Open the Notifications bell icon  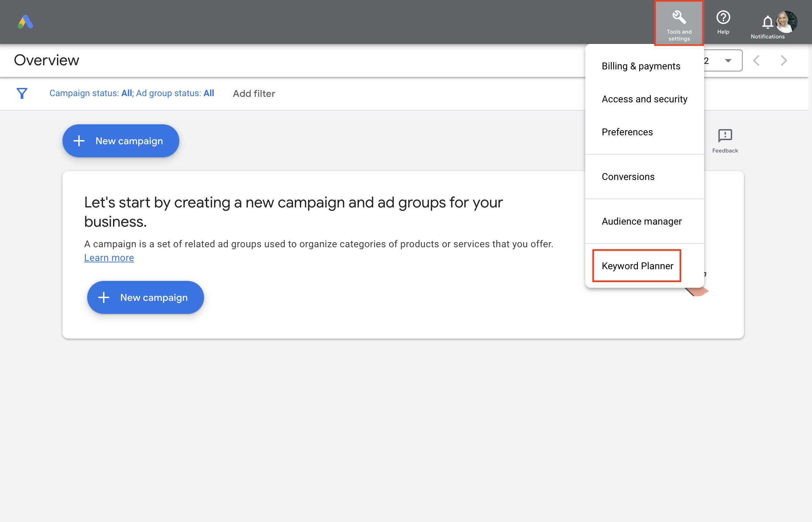click(x=767, y=23)
